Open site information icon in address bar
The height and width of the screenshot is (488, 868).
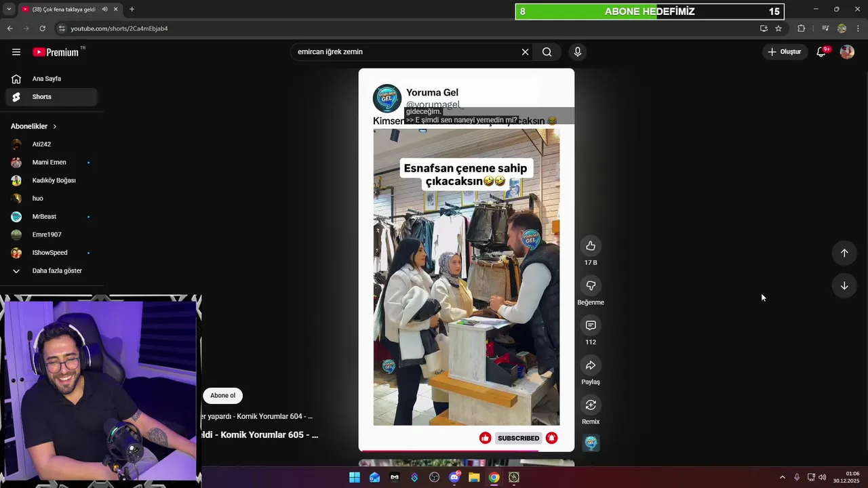click(62, 28)
